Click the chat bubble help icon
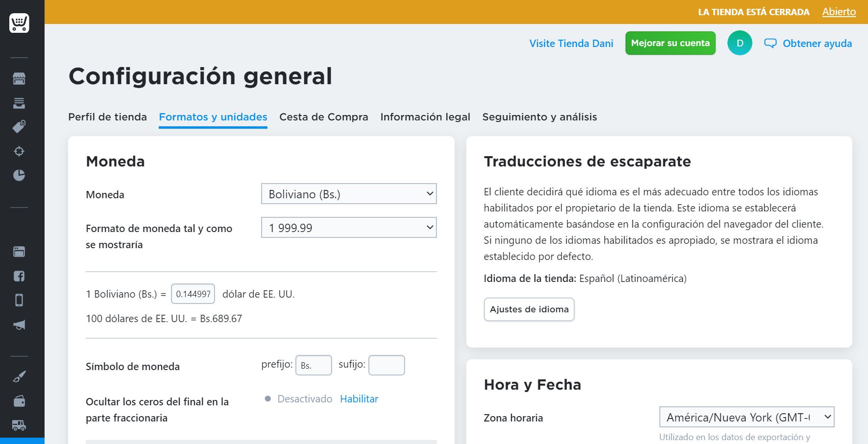Viewport: 868px width, 444px height. [x=771, y=43]
